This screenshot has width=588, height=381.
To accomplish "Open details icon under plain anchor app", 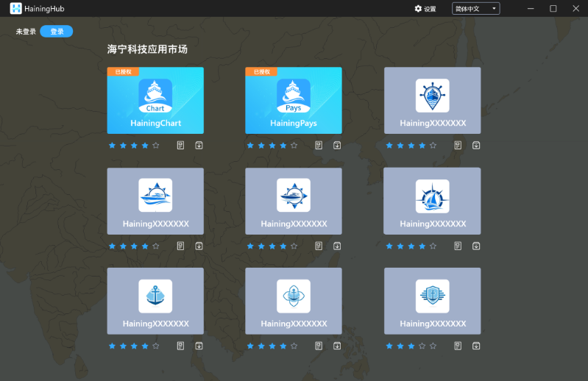I will point(180,346).
